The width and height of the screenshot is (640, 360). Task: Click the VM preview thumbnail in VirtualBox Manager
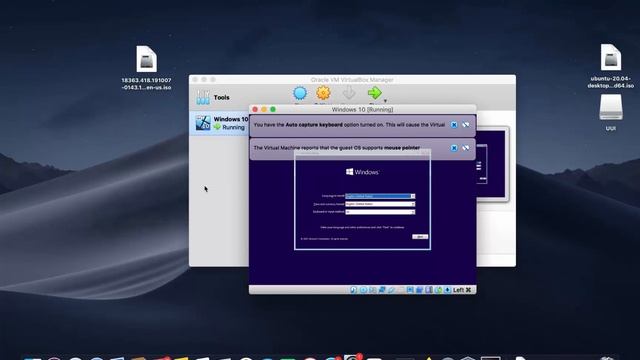point(492,164)
